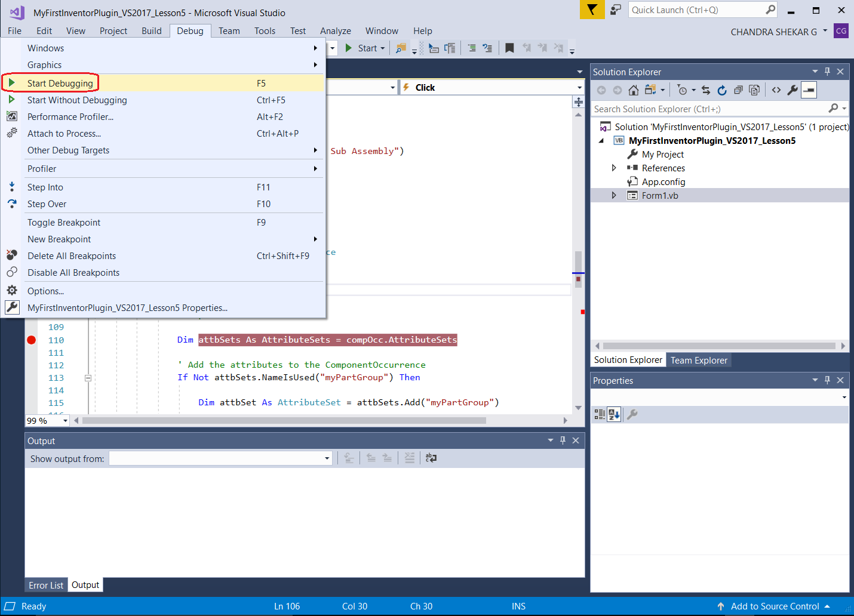Toggle Preview Selected Items in Solution Explorer
854x616 pixels.
coord(809,90)
